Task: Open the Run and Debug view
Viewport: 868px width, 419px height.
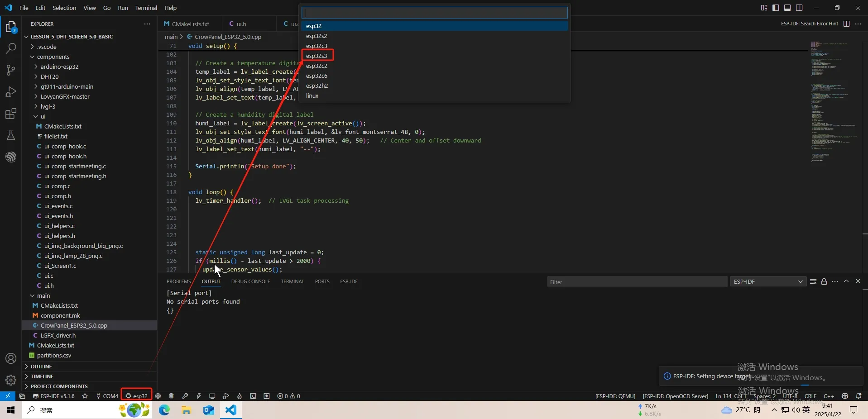Action: [x=11, y=92]
